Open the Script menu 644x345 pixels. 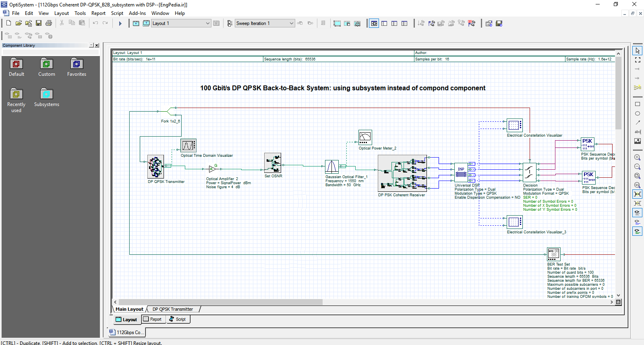point(117,13)
